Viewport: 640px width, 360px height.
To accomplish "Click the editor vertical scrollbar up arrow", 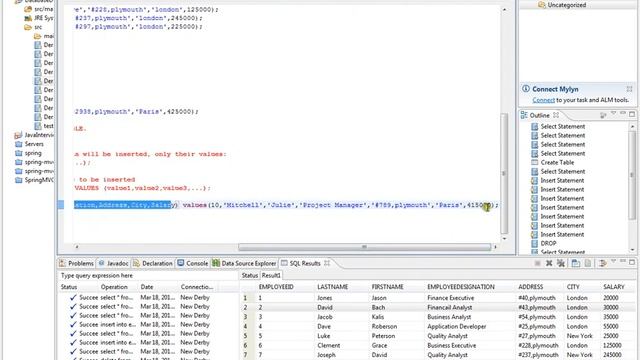I will tap(504, 9).
